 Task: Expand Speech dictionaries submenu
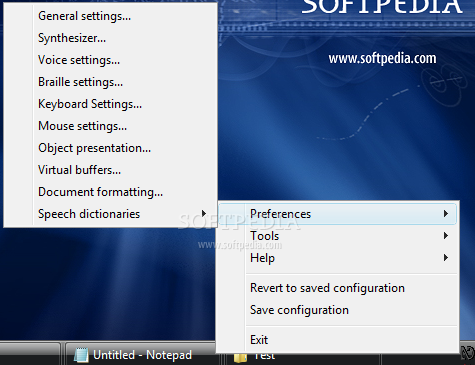point(110,214)
